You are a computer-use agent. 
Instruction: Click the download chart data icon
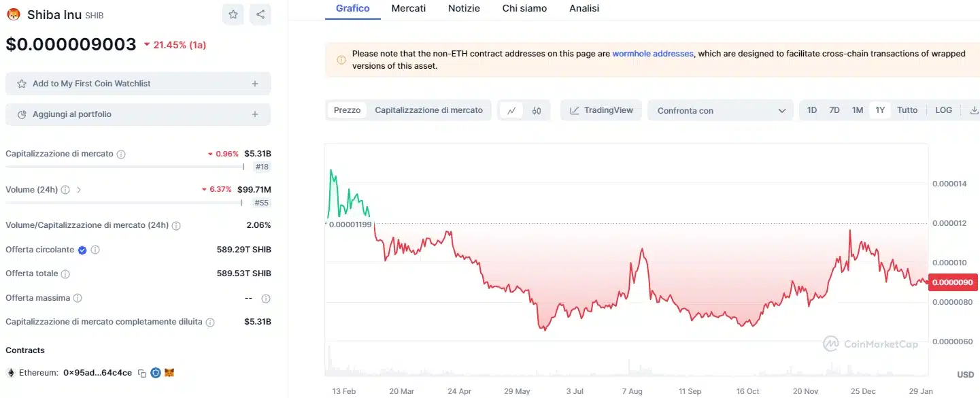point(974,110)
